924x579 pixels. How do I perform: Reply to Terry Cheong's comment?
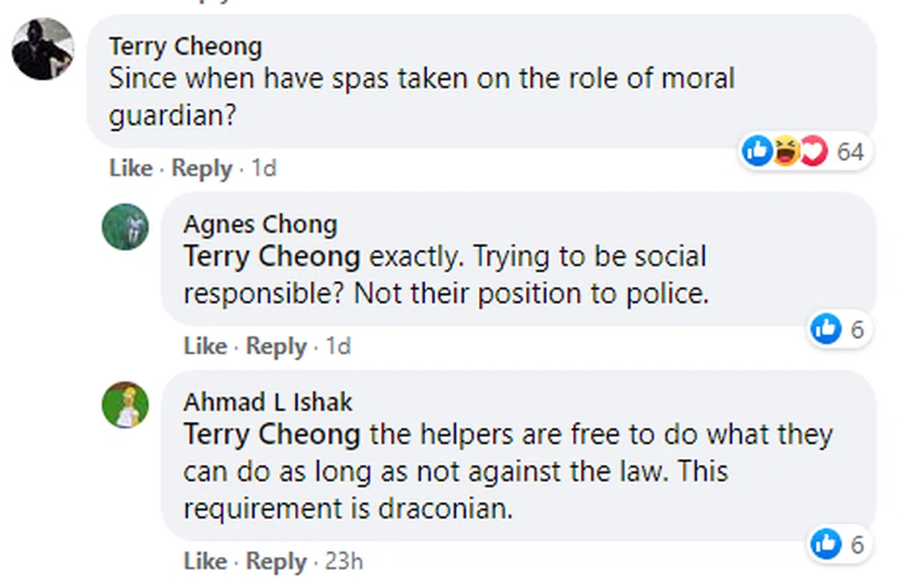202,168
